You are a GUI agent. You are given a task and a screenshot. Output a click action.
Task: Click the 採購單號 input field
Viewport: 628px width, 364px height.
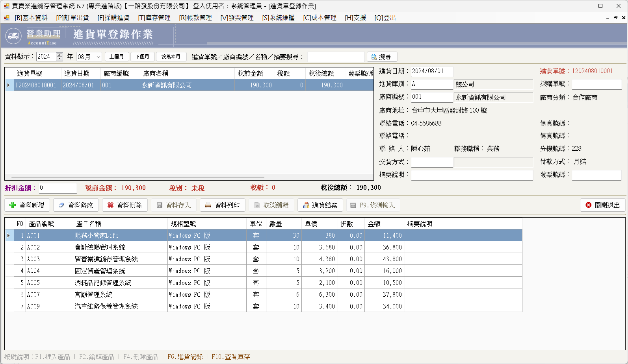tap(596, 84)
